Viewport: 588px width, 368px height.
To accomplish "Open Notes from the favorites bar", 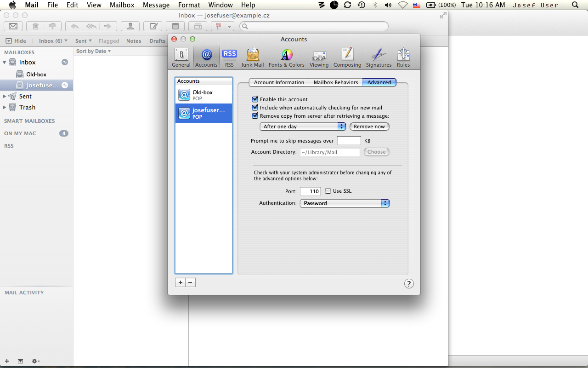I will click(134, 41).
